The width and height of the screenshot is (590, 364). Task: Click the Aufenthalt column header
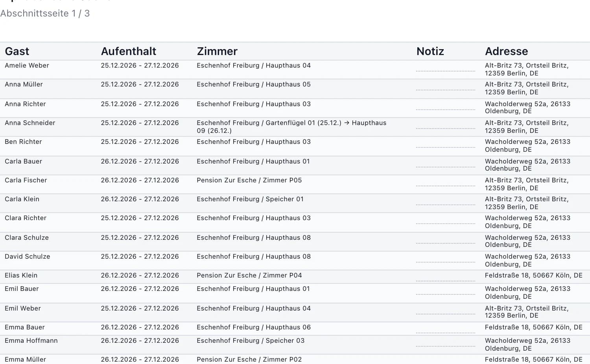(x=129, y=51)
